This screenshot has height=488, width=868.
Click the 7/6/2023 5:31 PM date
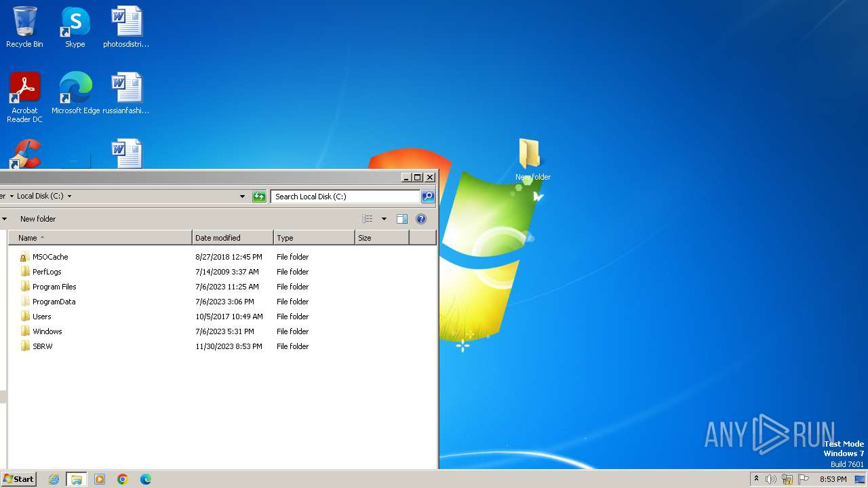point(224,331)
